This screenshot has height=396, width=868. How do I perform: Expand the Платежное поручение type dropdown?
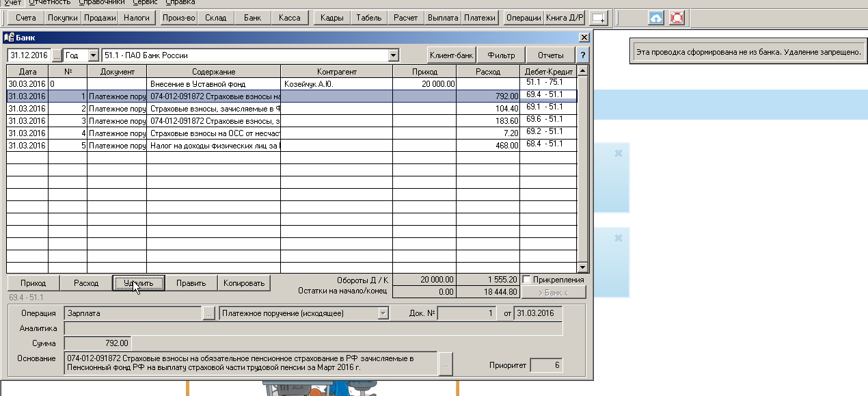(x=383, y=313)
